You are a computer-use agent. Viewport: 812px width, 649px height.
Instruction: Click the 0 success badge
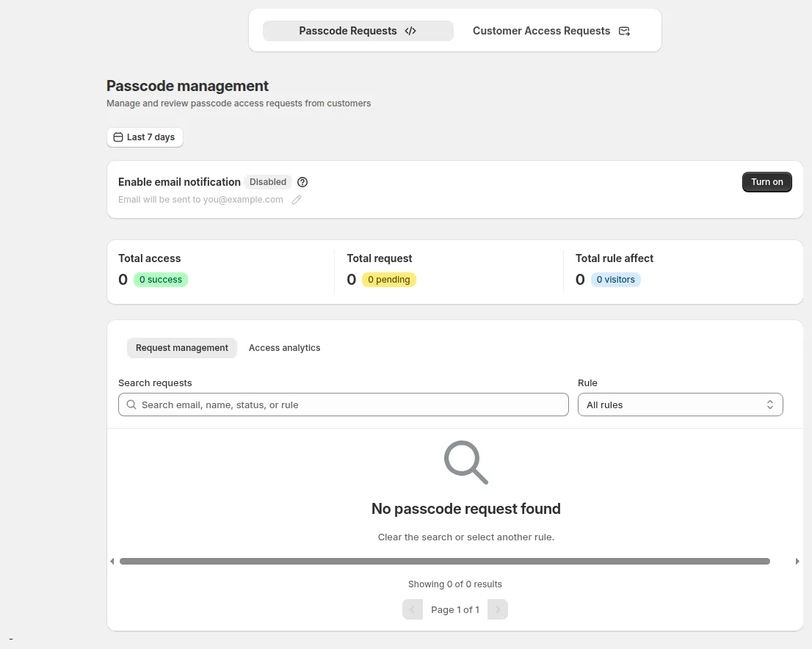[161, 280]
